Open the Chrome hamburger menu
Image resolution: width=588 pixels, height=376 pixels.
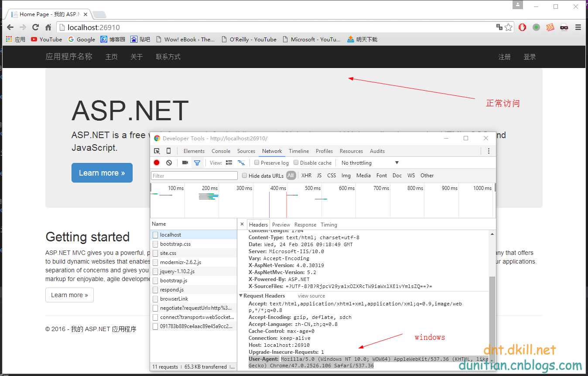pyautogui.click(x=578, y=27)
